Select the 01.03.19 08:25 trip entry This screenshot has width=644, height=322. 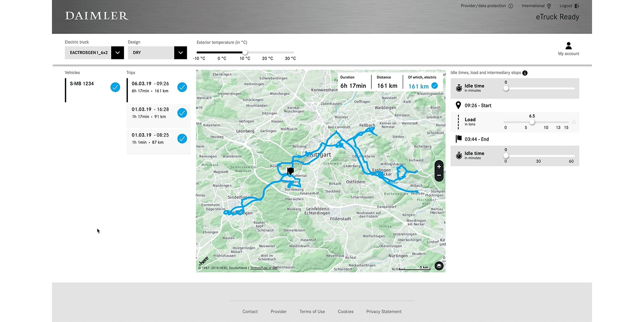click(150, 139)
